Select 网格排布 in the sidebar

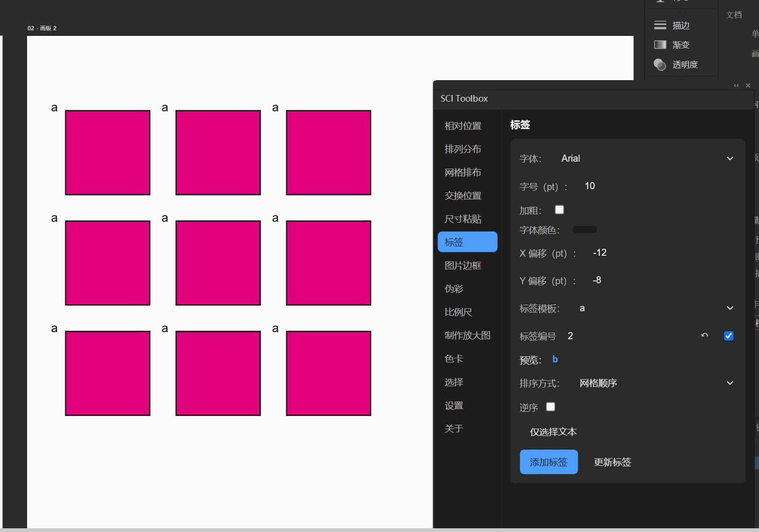(468, 172)
